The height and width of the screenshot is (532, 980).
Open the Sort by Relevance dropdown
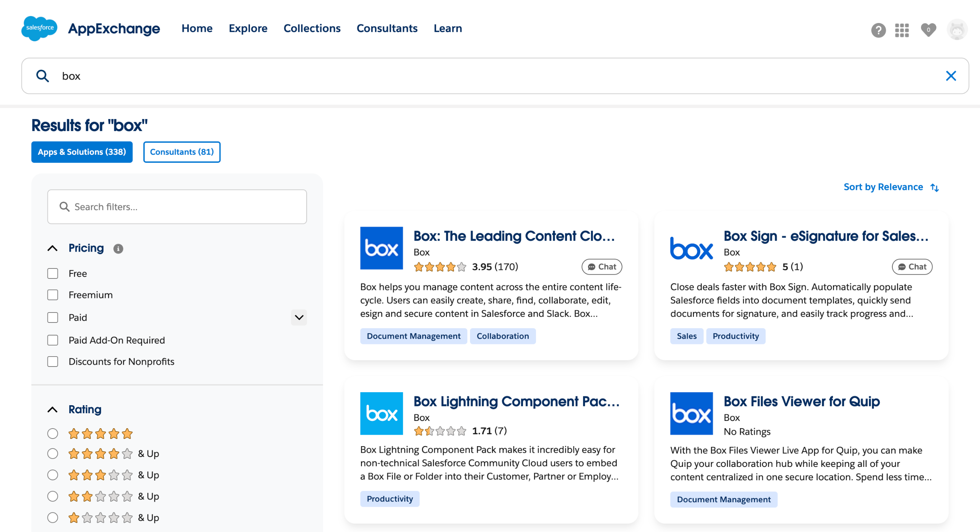point(891,187)
